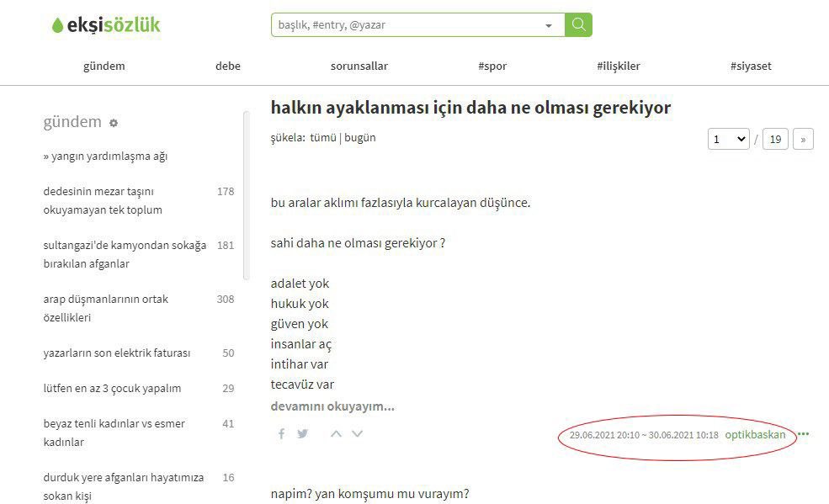Open yazarların son elektrik faturası topic
This screenshot has width=829, height=504.
(117, 353)
